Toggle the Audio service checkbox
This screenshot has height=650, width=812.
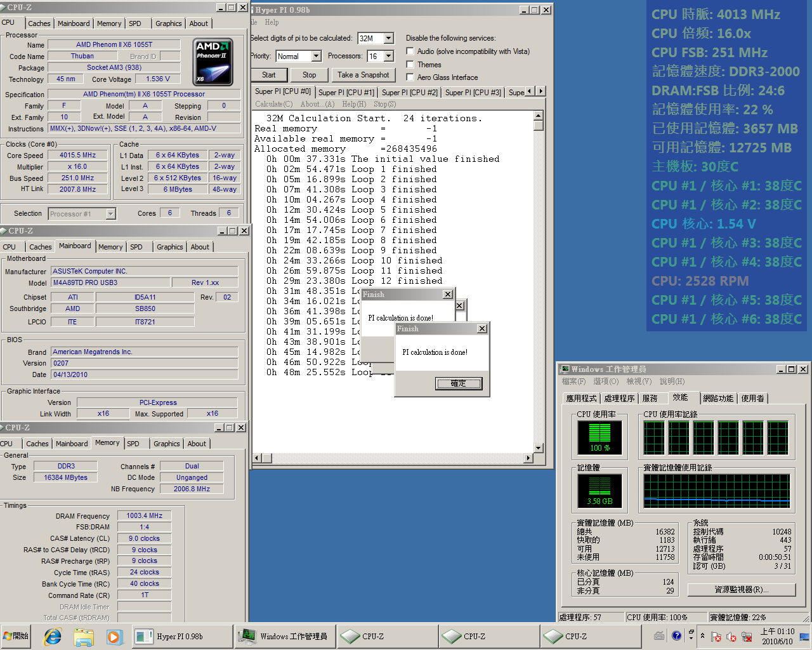pos(410,51)
